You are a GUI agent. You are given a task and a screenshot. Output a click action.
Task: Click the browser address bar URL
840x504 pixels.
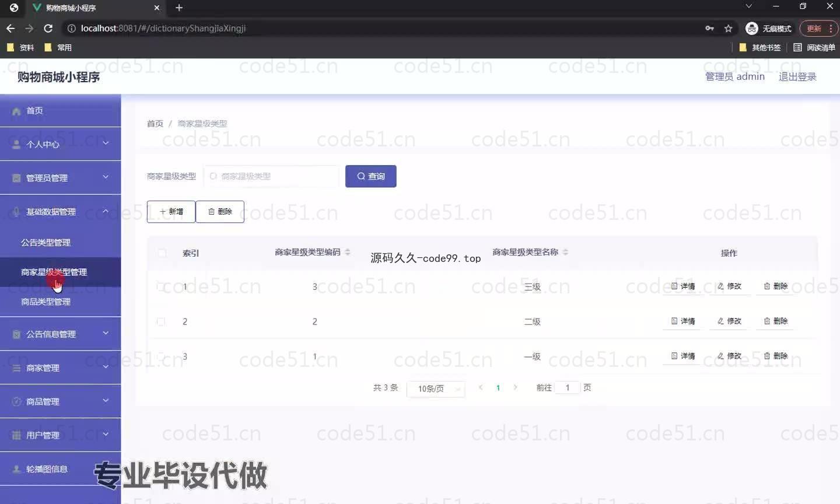pos(163,28)
